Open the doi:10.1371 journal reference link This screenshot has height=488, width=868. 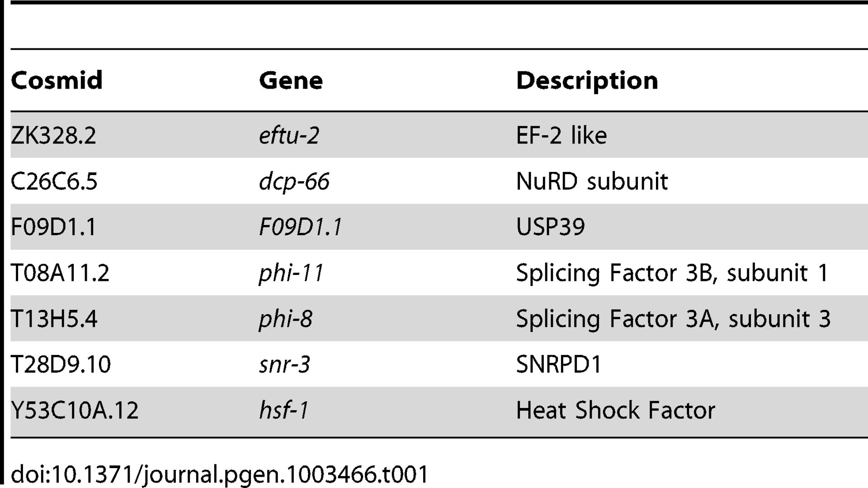pyautogui.click(x=219, y=474)
